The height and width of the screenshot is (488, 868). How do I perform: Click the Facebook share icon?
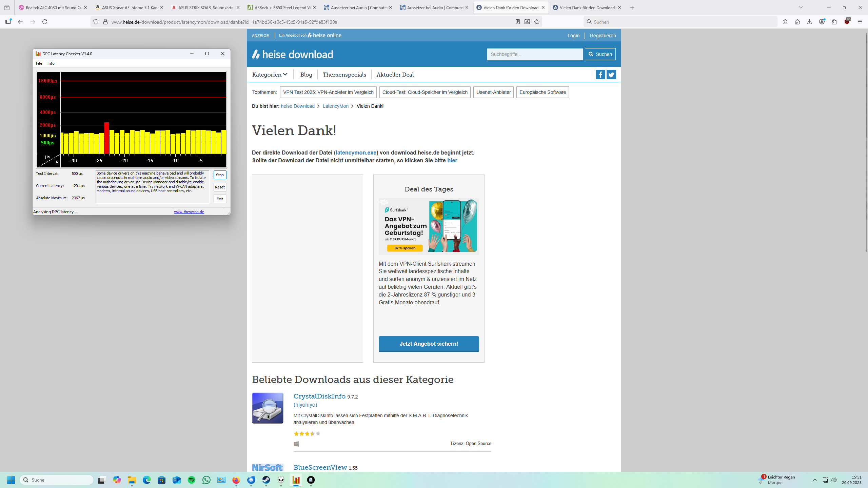pos(600,75)
